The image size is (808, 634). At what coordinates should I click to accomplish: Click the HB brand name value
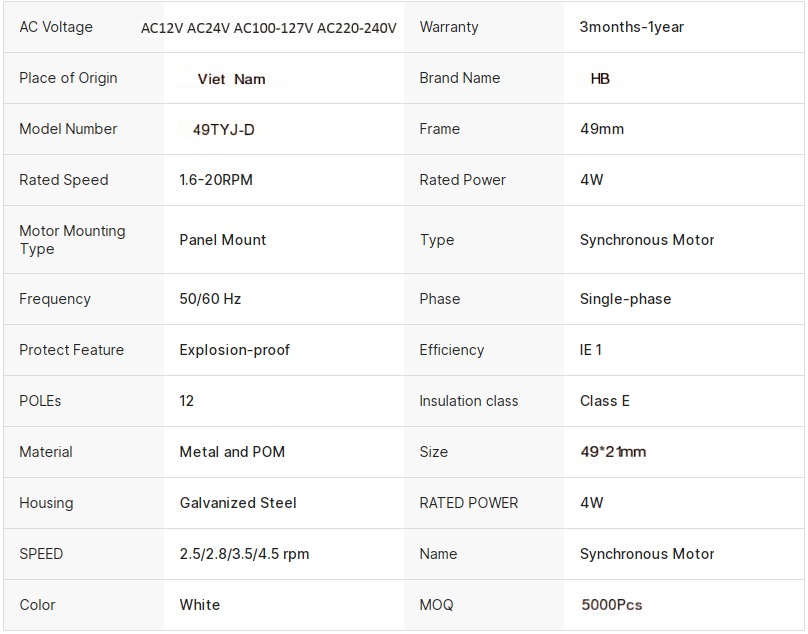point(600,79)
